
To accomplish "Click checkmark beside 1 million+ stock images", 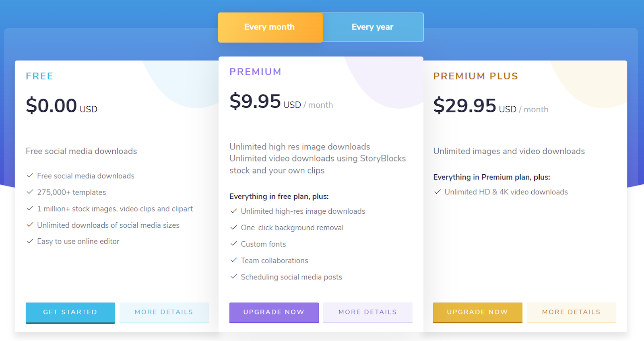I will pyautogui.click(x=30, y=209).
